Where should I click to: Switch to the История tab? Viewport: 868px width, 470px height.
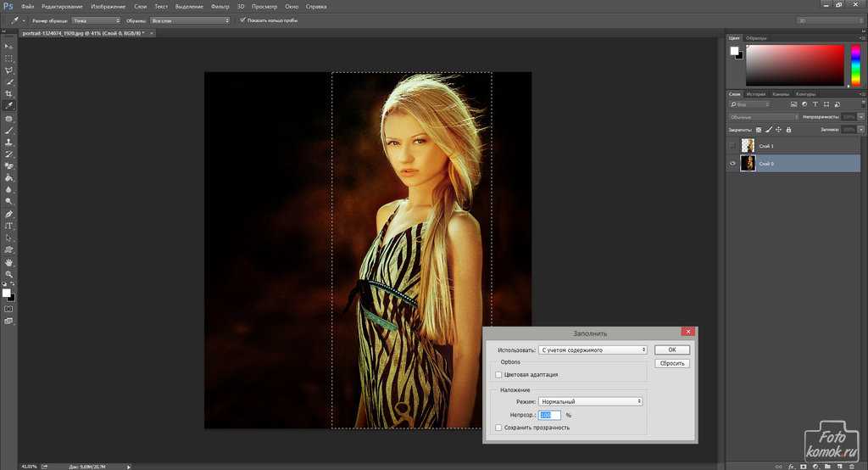(x=755, y=94)
